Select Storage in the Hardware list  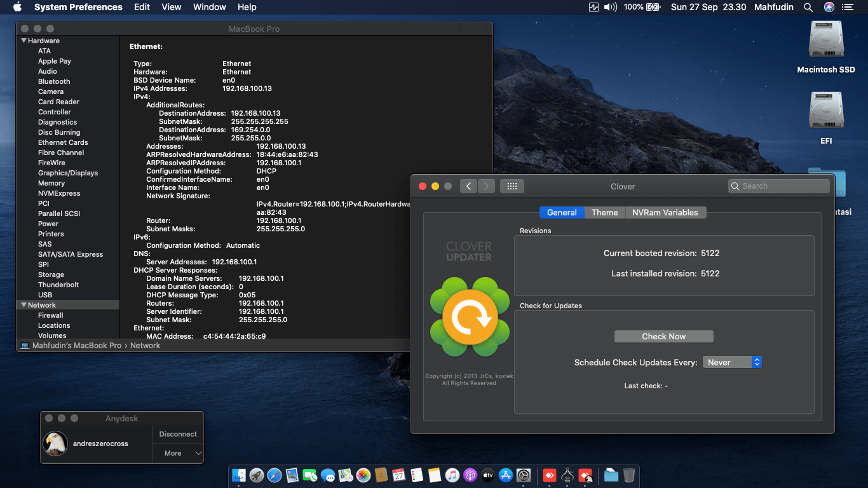51,274
